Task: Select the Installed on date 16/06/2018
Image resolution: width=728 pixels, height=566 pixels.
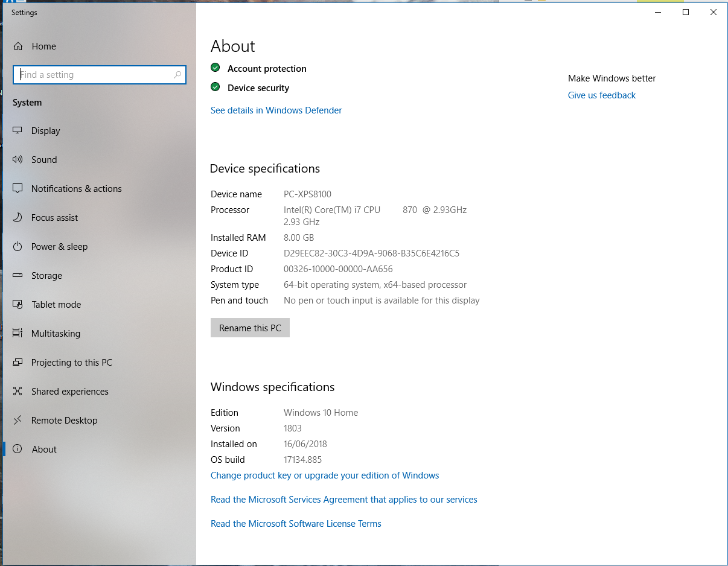Action: 305,444
